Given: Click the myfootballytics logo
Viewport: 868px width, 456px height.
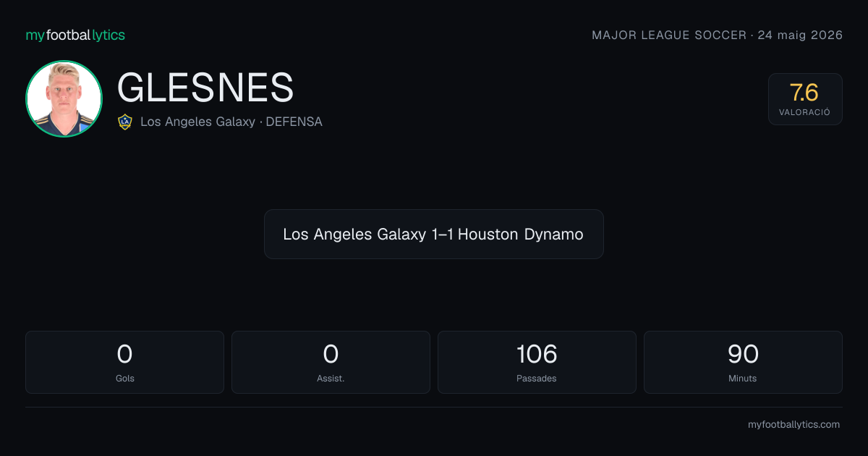Looking at the screenshot, I should pyautogui.click(x=75, y=35).
